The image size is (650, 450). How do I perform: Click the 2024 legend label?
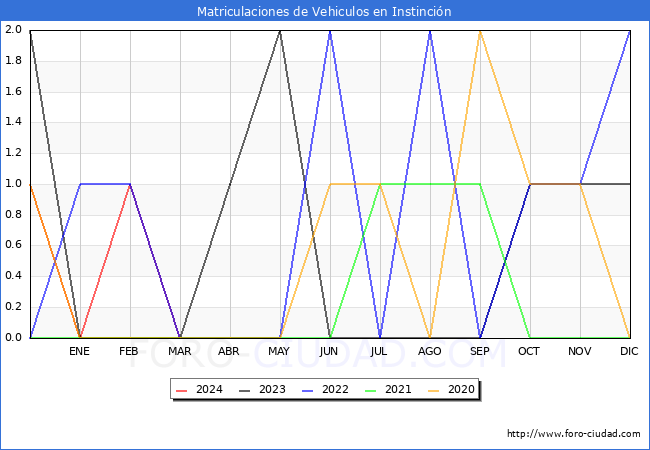[209, 390]
